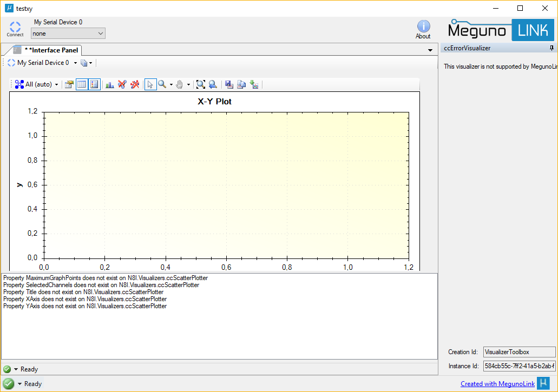Save the plot as image icon
Screen dimensions: 558x392
[x=229, y=84]
